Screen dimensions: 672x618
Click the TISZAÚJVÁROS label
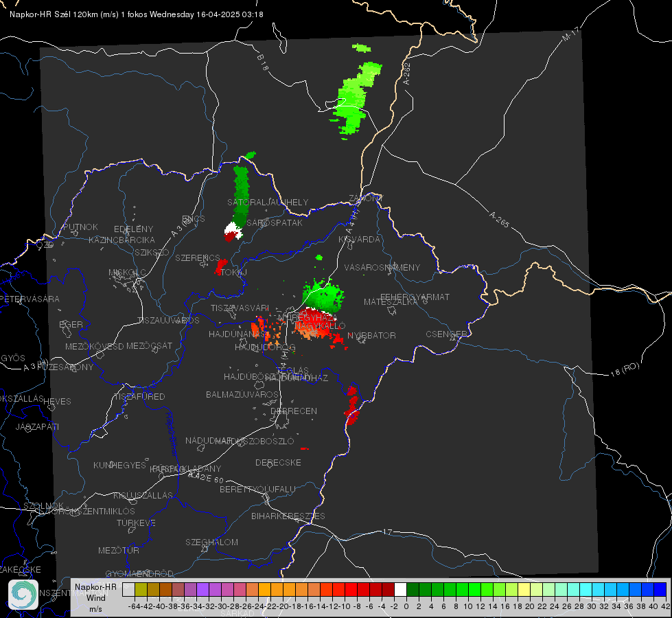[168, 321]
